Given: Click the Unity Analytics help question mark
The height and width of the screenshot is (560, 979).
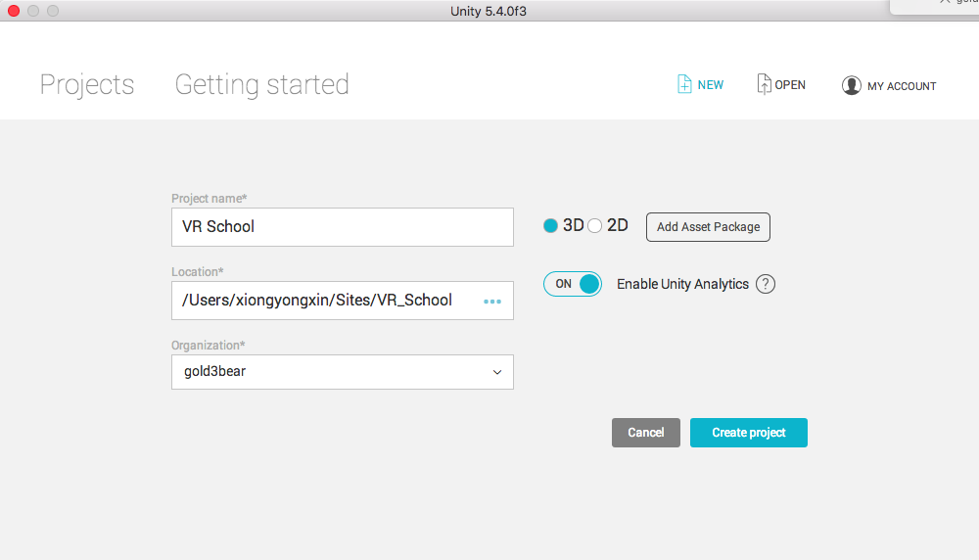Looking at the screenshot, I should [x=766, y=284].
